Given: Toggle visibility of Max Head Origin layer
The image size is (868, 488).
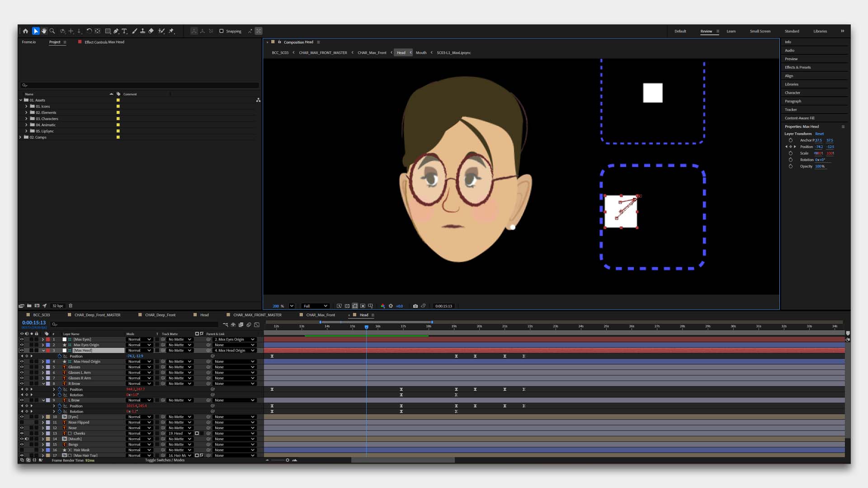Looking at the screenshot, I should click(22, 361).
